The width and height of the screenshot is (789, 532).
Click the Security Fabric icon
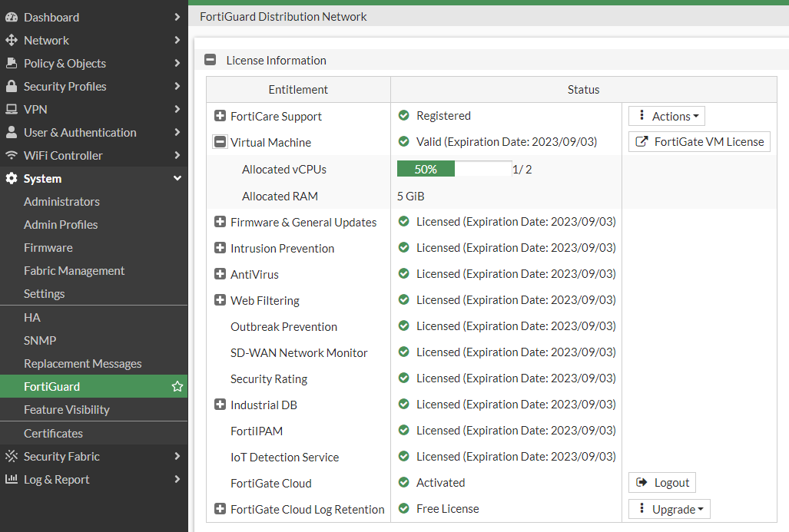pos(11,456)
